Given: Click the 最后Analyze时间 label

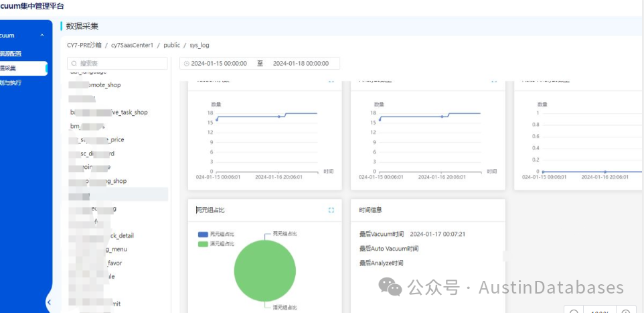Looking at the screenshot, I should [381, 263].
